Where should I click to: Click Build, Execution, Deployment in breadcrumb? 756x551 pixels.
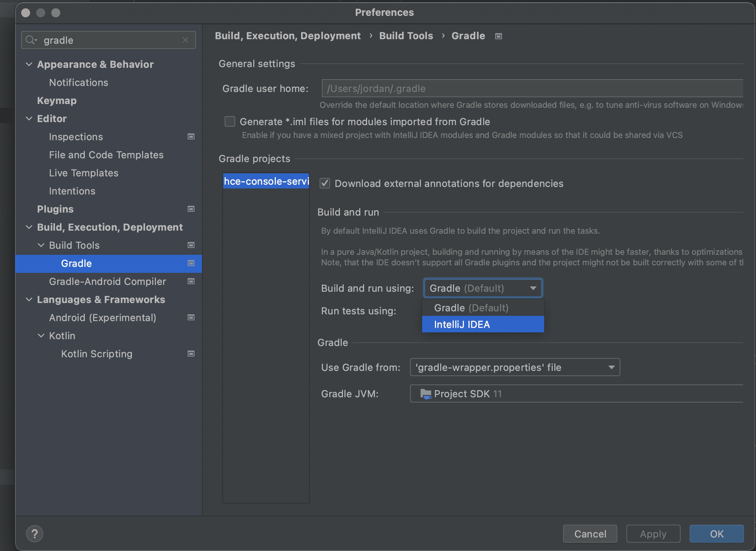tap(288, 36)
